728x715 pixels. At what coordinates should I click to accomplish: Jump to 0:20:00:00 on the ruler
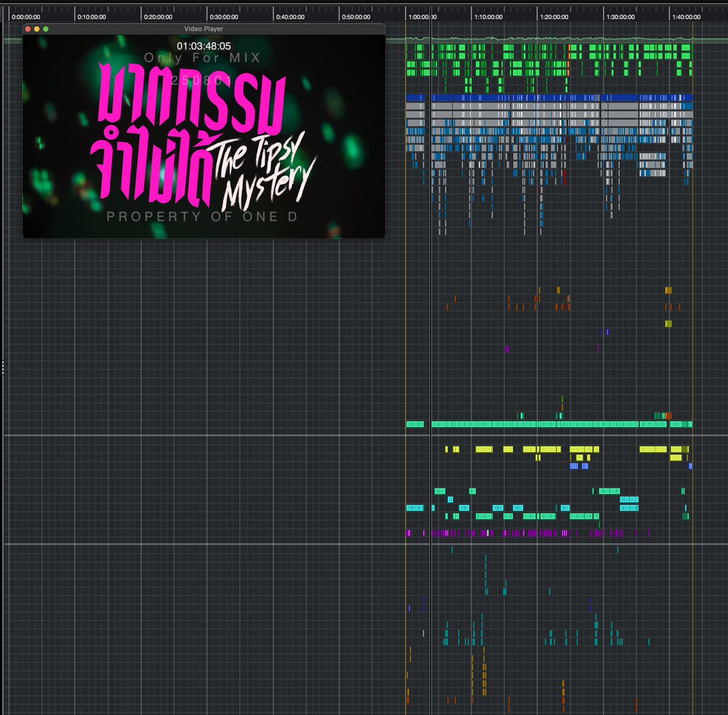pos(158,17)
